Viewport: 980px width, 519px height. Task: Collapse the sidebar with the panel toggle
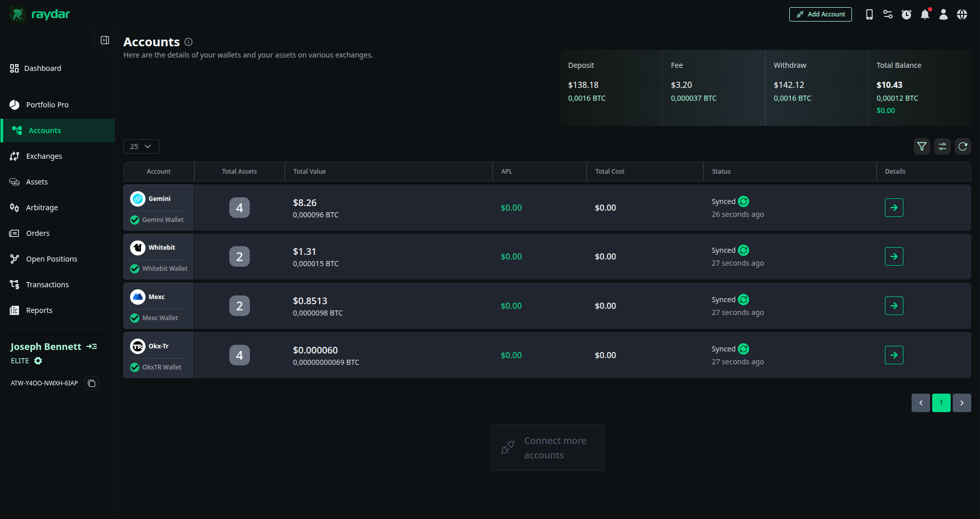click(x=105, y=40)
